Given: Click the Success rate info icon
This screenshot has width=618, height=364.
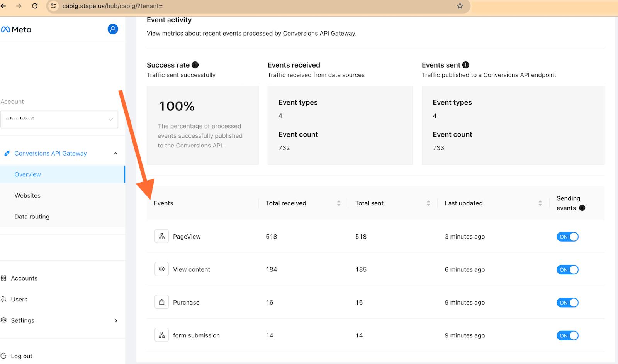Looking at the screenshot, I should [x=195, y=65].
